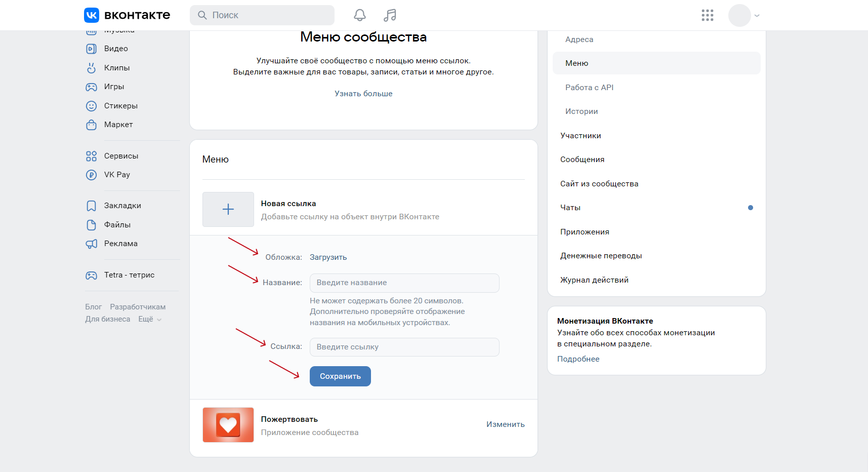
Task: Click the Монетизация ВКонтакте heading
Action: 605,321
